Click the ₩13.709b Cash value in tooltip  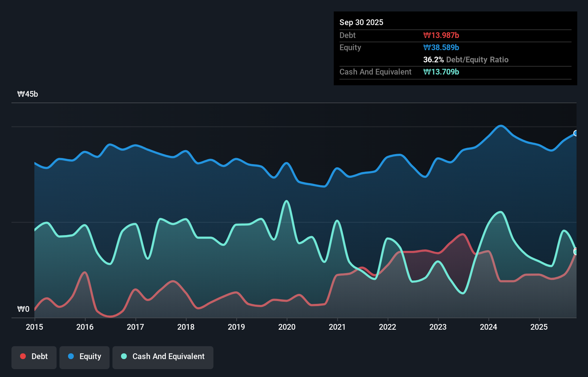click(x=441, y=72)
